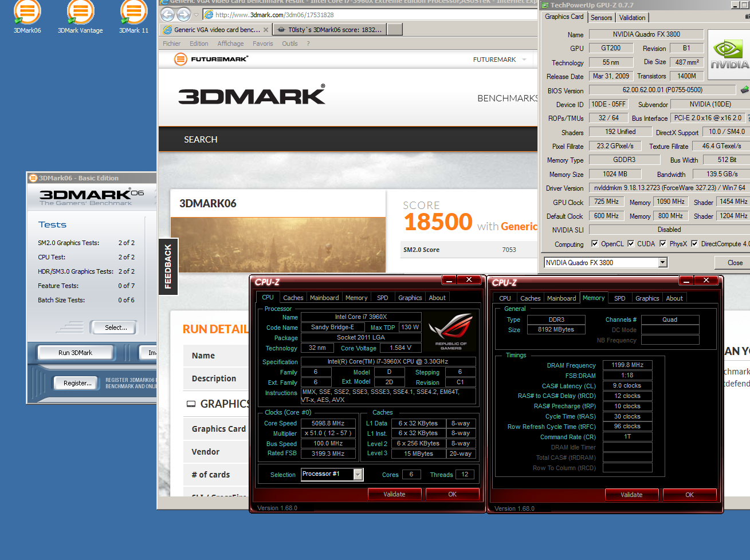The width and height of the screenshot is (750, 560).
Task: Open About tab in left CPU-Z window
Action: point(437,298)
